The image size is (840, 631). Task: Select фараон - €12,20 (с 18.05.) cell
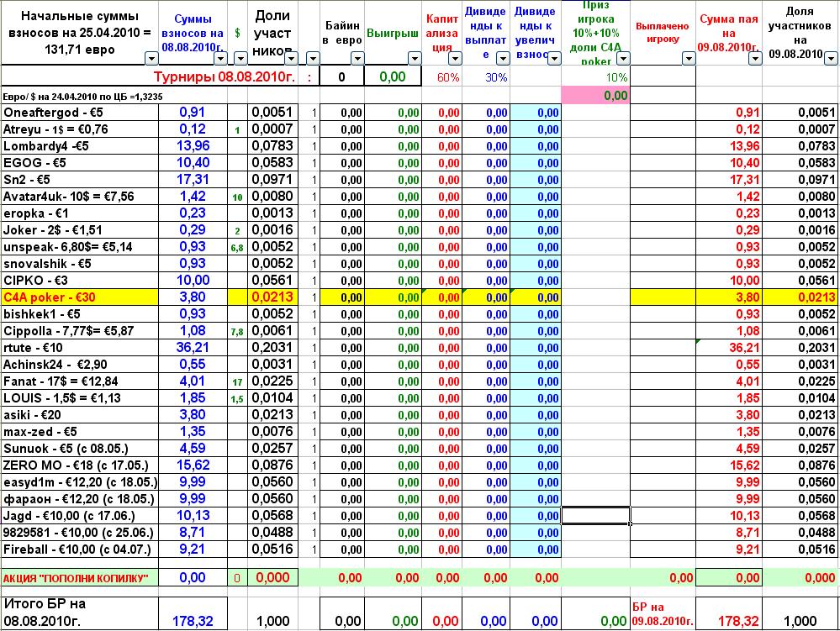tap(80, 499)
